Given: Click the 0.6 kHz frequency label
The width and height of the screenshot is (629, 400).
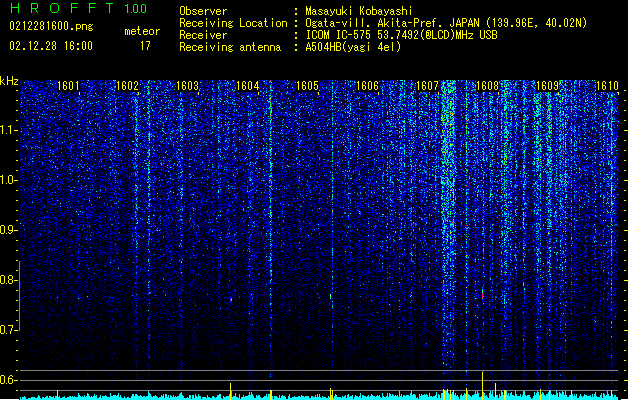Looking at the screenshot, I should click(9, 380).
